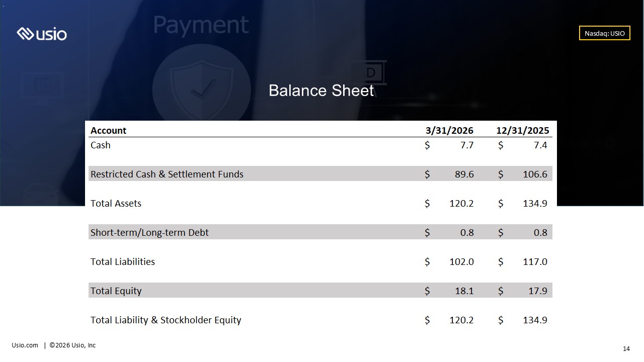Select Total Liability & Stockholder Equity row
The image size is (644, 362).
coord(320,320)
